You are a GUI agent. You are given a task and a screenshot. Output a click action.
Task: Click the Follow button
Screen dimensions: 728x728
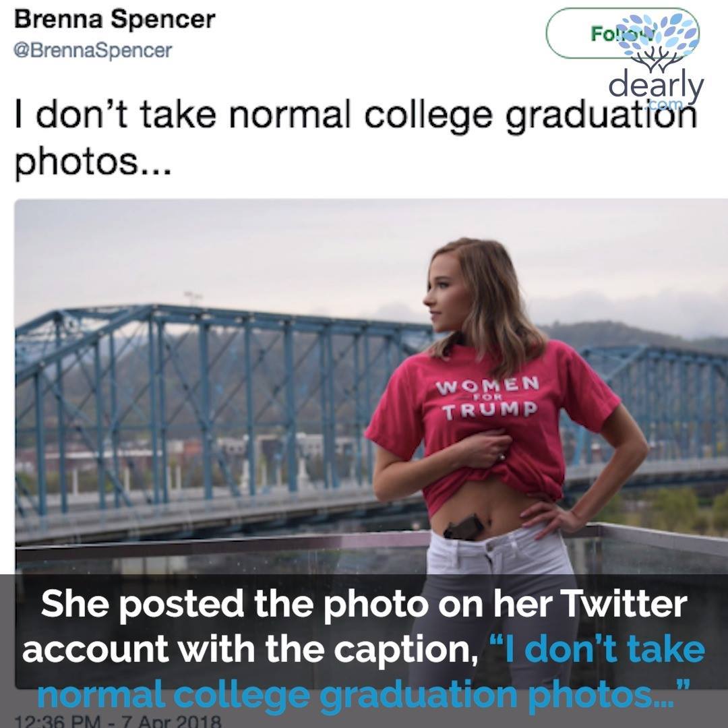(622, 34)
